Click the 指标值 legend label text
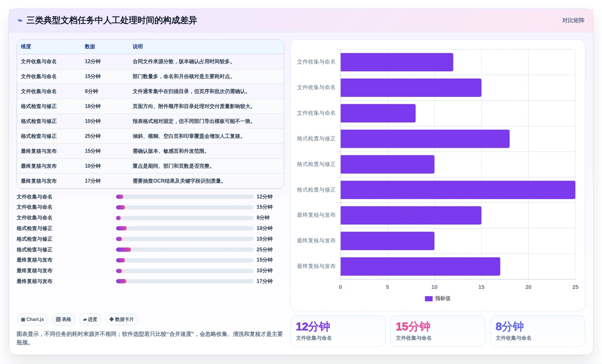 (443, 299)
